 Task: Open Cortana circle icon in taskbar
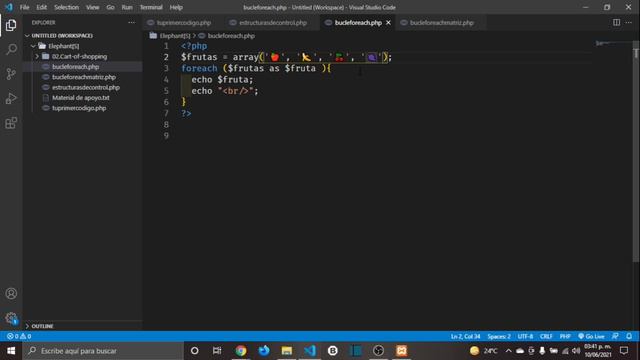pyautogui.click(x=195, y=351)
